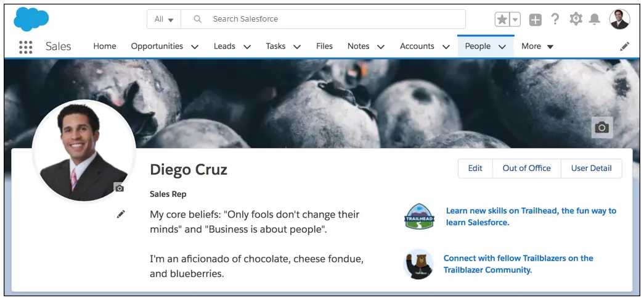The height and width of the screenshot is (300, 644).
Task: Open user avatar menu in header
Action: point(619,19)
